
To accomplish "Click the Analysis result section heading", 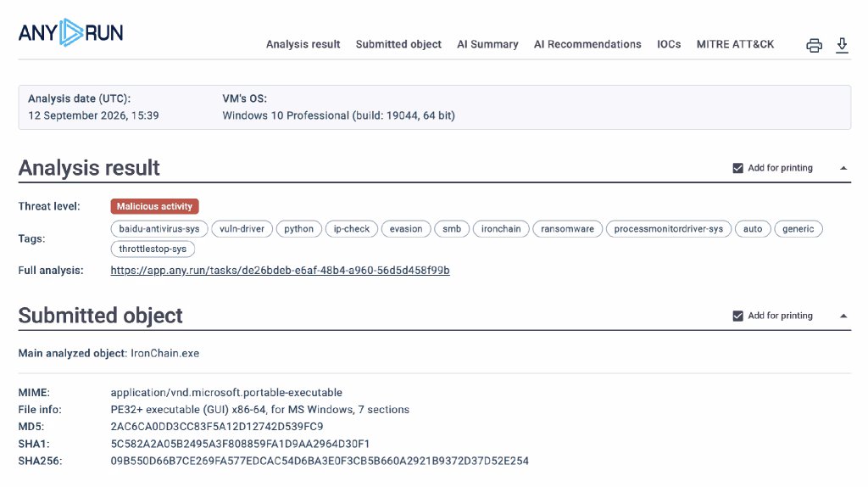I will 89,168.
